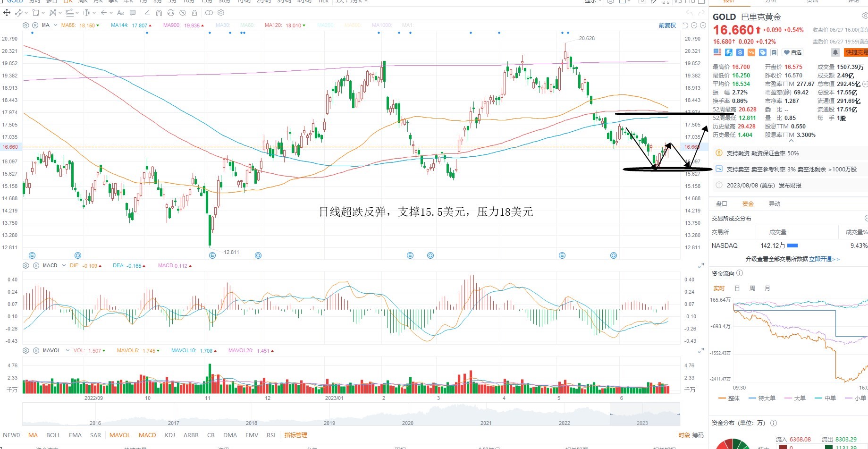Toggle the MA1000 line visibility
This screenshot has width=868, height=449.
pos(381,25)
